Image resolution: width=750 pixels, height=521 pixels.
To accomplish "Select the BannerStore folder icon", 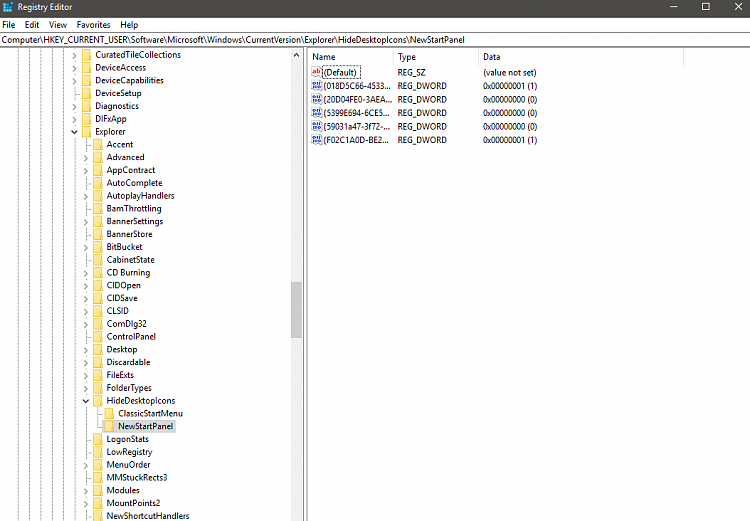I will 98,234.
